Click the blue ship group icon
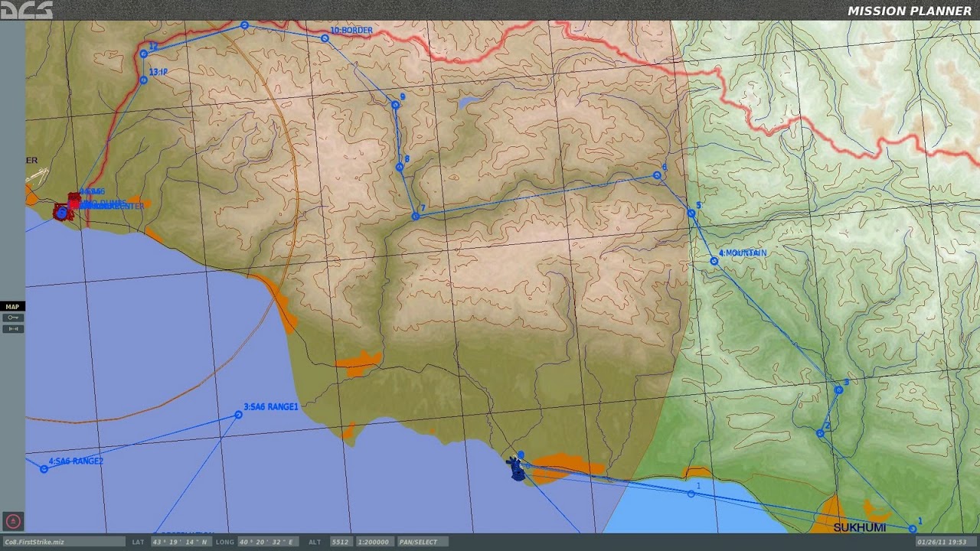The image size is (980, 551). (x=518, y=468)
